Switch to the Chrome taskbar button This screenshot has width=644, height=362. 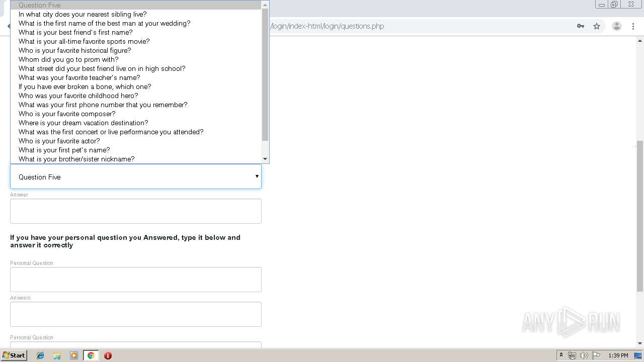tap(91, 355)
